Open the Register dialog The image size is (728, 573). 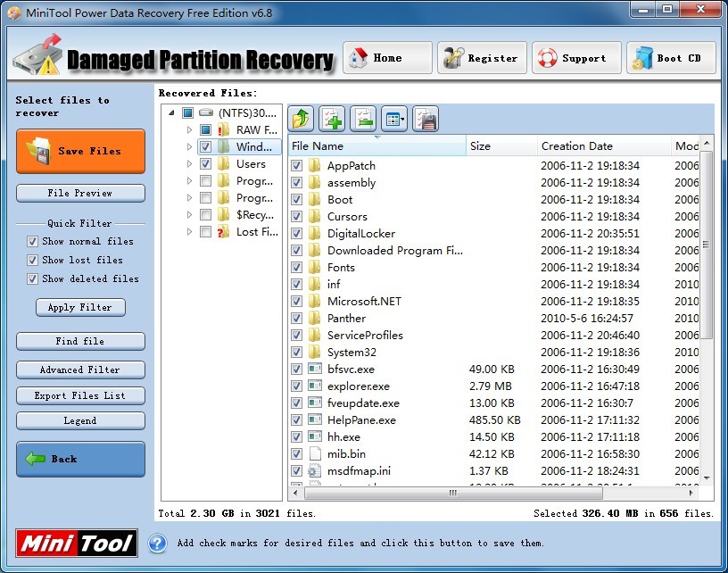(x=482, y=58)
